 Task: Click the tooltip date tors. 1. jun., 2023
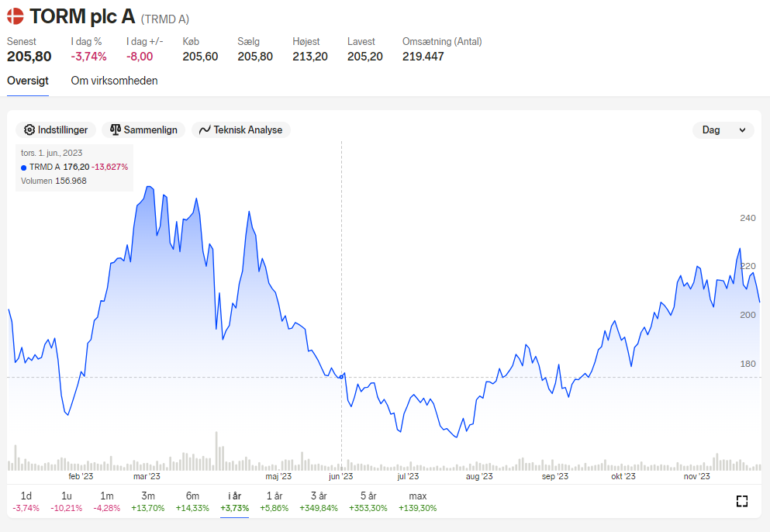[51, 154]
